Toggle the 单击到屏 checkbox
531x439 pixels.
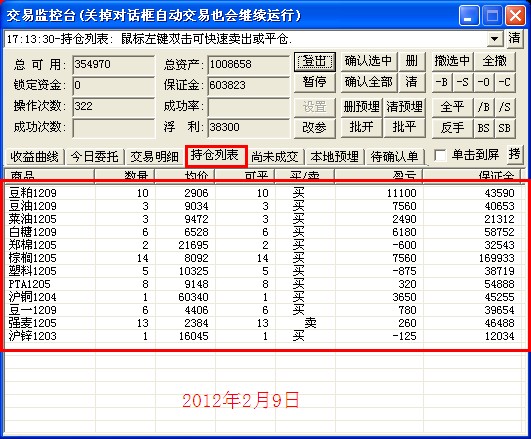point(440,155)
